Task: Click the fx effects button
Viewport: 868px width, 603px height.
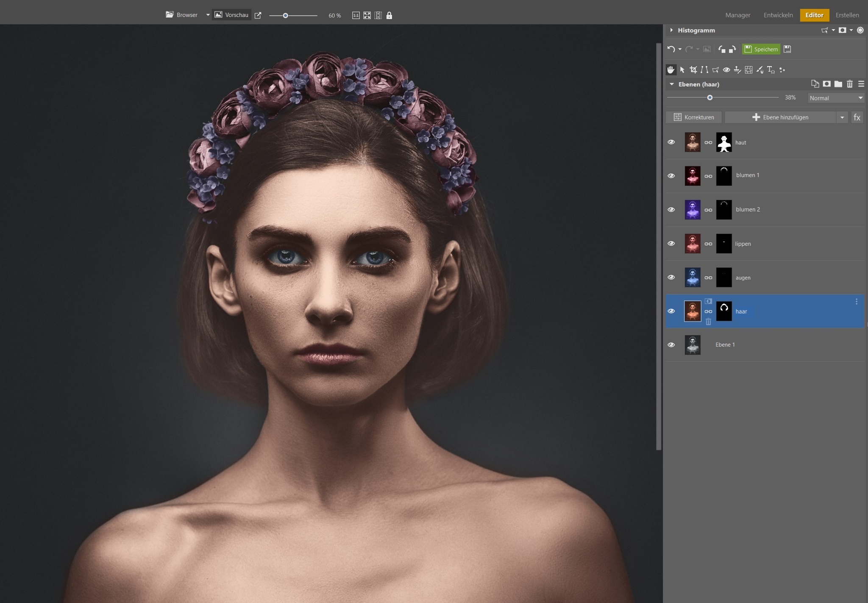Action: pos(857,117)
